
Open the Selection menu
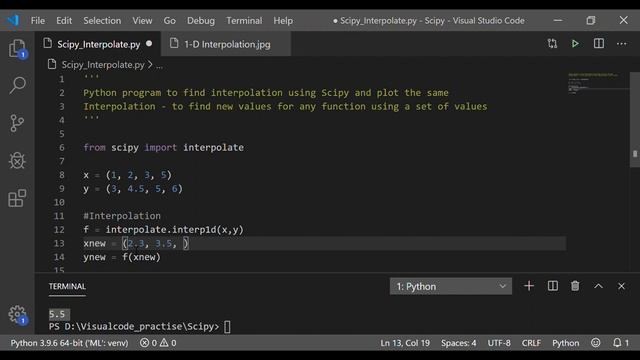pyautogui.click(x=102, y=20)
